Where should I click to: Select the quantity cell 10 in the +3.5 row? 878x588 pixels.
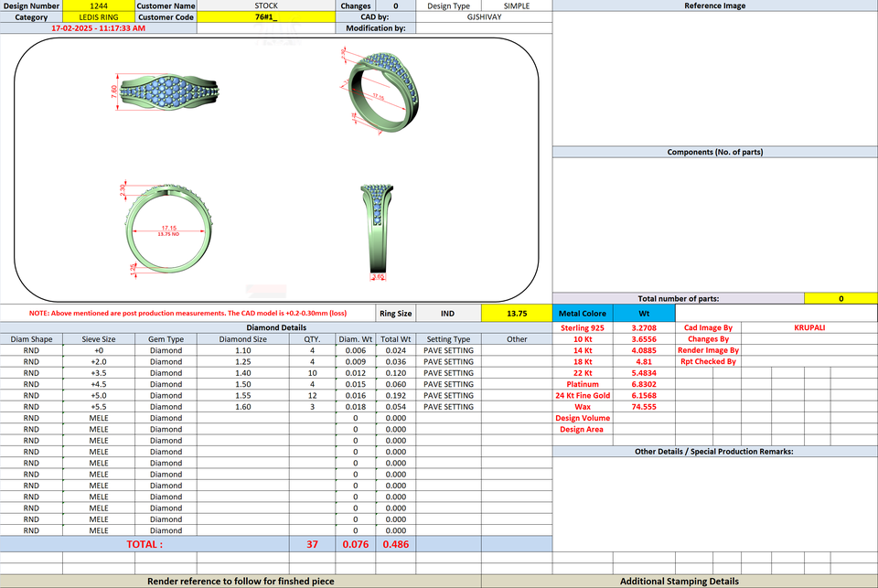click(313, 372)
